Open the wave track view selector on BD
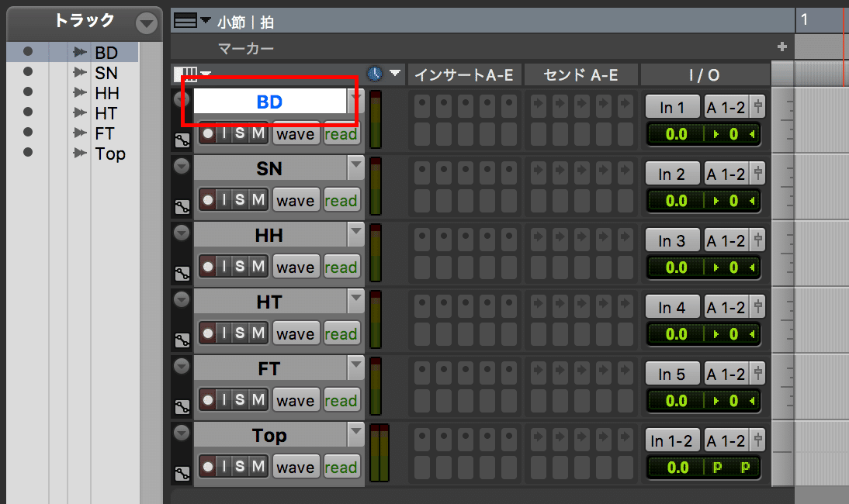This screenshot has height=504, width=849. (296, 133)
